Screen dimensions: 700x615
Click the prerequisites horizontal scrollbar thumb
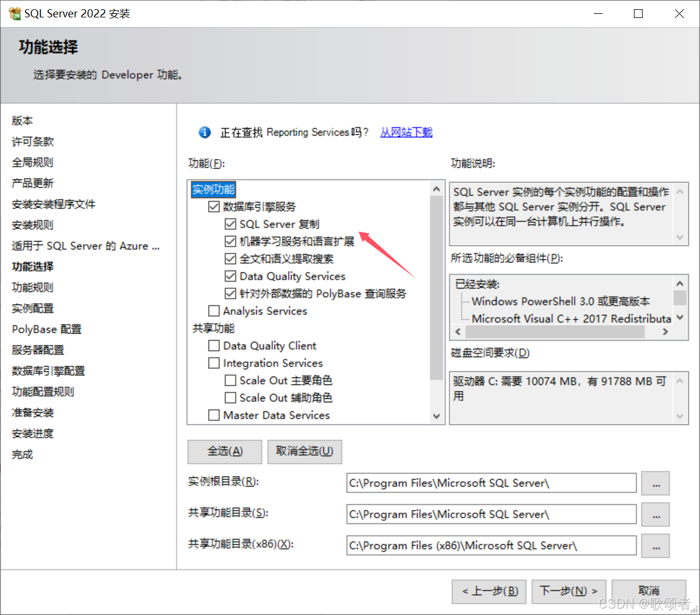[x=555, y=332]
